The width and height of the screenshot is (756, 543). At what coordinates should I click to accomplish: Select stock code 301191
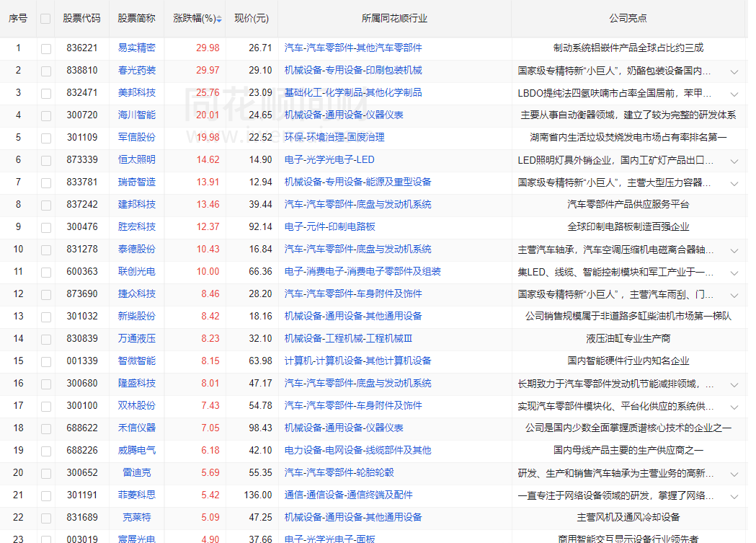pyautogui.click(x=82, y=495)
